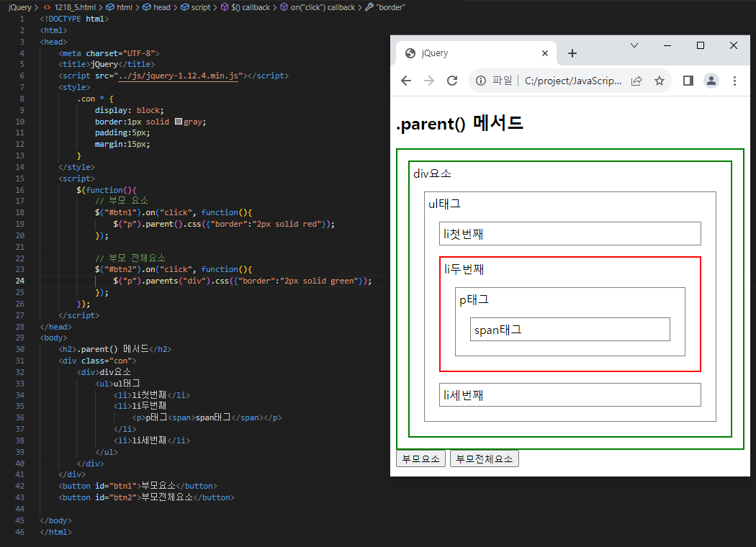Screen dimensions: 756x547
Task: Click the "border" breadcrumb item
Action: (384, 7)
